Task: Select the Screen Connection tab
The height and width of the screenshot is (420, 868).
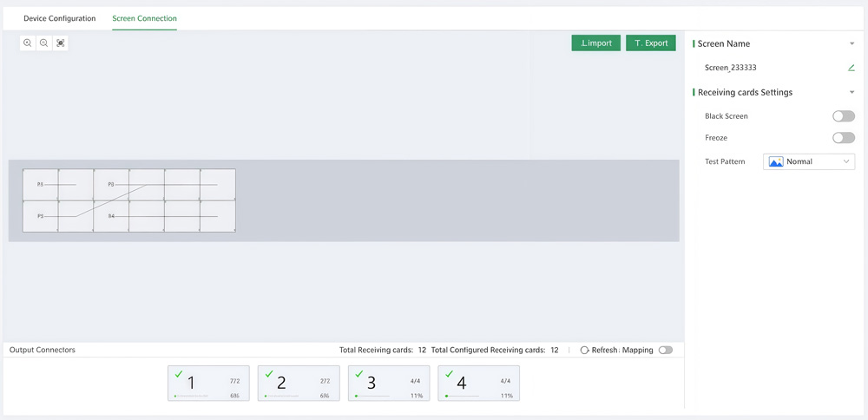Action: pyautogui.click(x=144, y=18)
